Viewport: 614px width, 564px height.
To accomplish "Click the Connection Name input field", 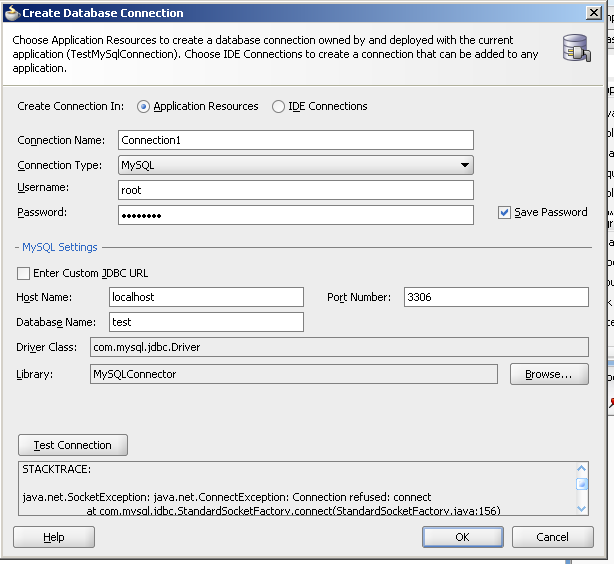I will click(295, 140).
